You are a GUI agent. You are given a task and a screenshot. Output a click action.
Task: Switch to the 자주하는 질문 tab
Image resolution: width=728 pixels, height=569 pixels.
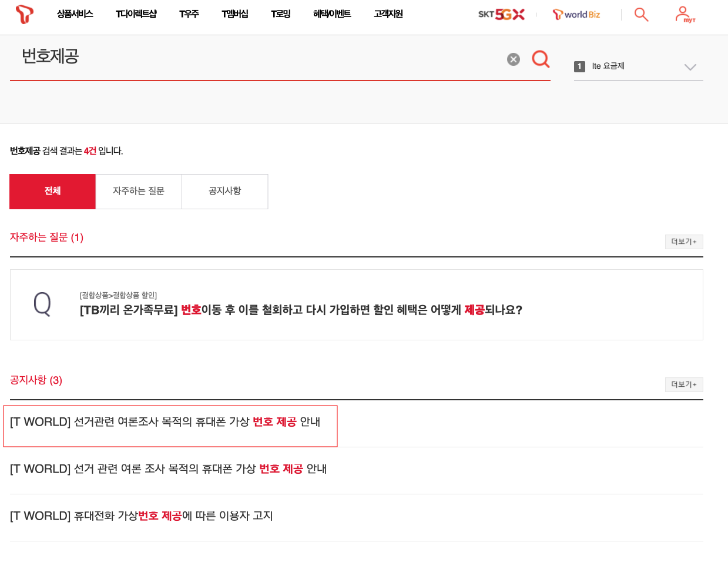pyautogui.click(x=138, y=191)
